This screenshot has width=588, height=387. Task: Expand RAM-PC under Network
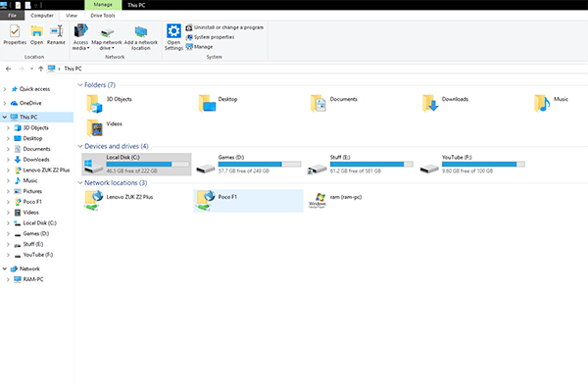coord(8,279)
